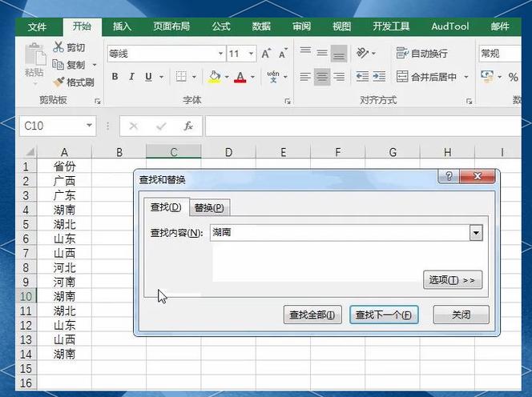Select row 14 header
Image resolution: width=532 pixels, height=397 pixels.
26,355
